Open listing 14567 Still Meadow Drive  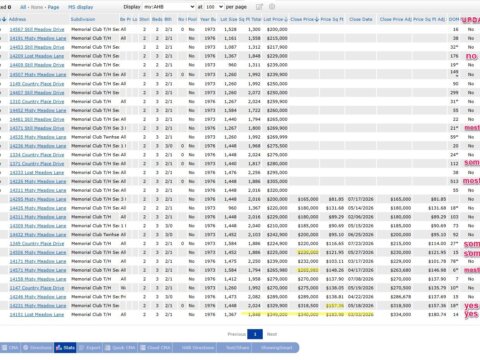coord(37,29)
